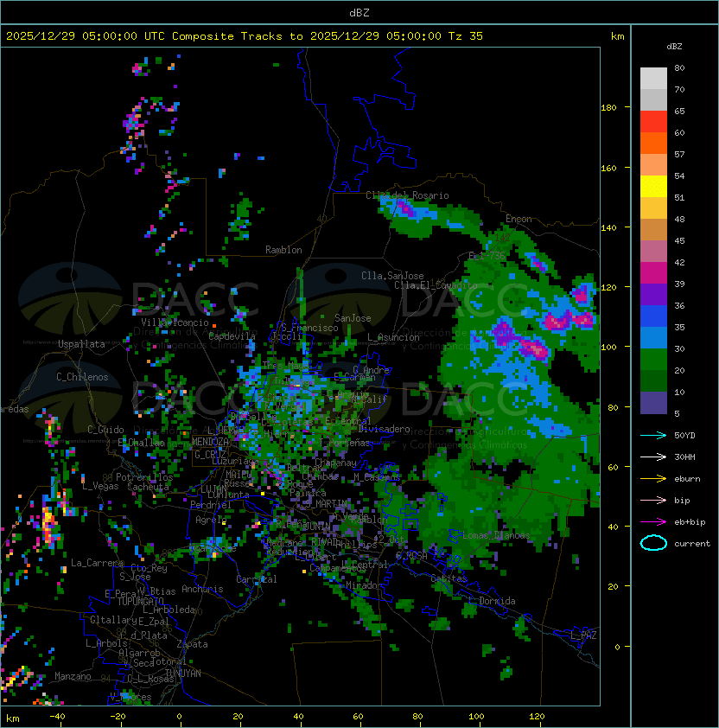
Task: Click the white 30HM arrow in legend
Action: pyautogui.click(x=653, y=457)
